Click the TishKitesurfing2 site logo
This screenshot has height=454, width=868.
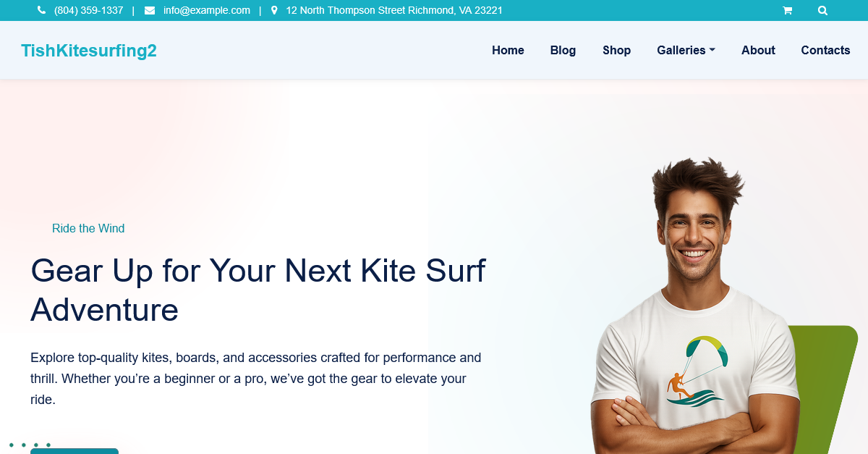point(89,51)
